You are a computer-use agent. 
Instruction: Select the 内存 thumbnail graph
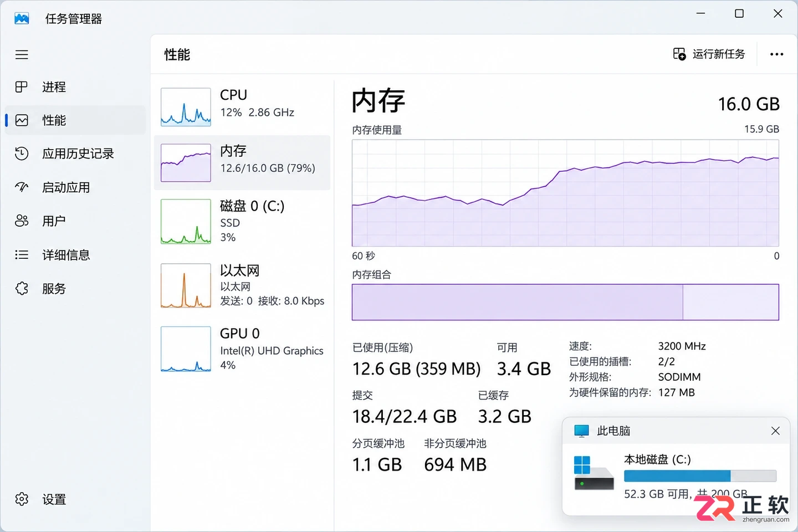click(x=186, y=163)
